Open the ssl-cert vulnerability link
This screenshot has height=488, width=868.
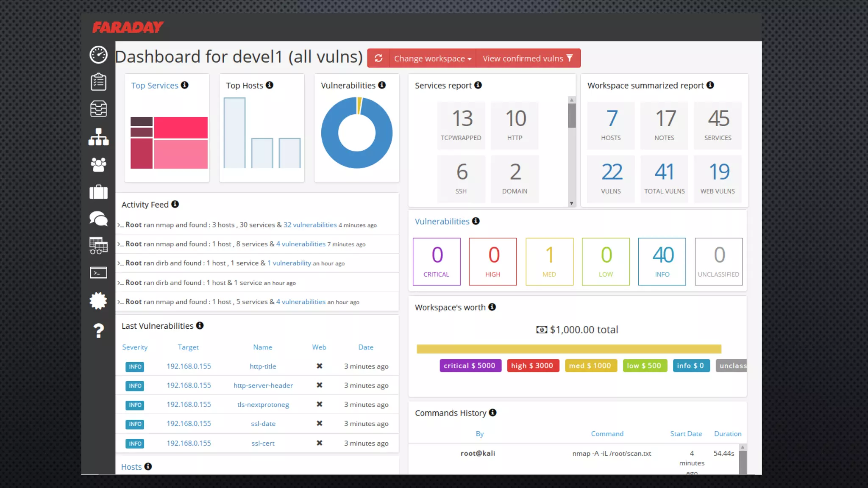[263, 444]
